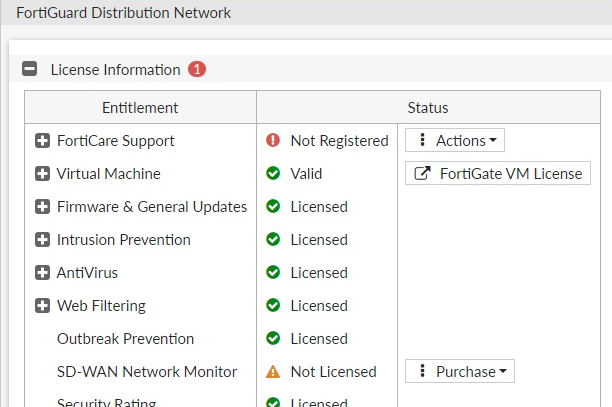Select the AntiVirus label
The height and width of the screenshot is (407, 612).
[87, 273]
